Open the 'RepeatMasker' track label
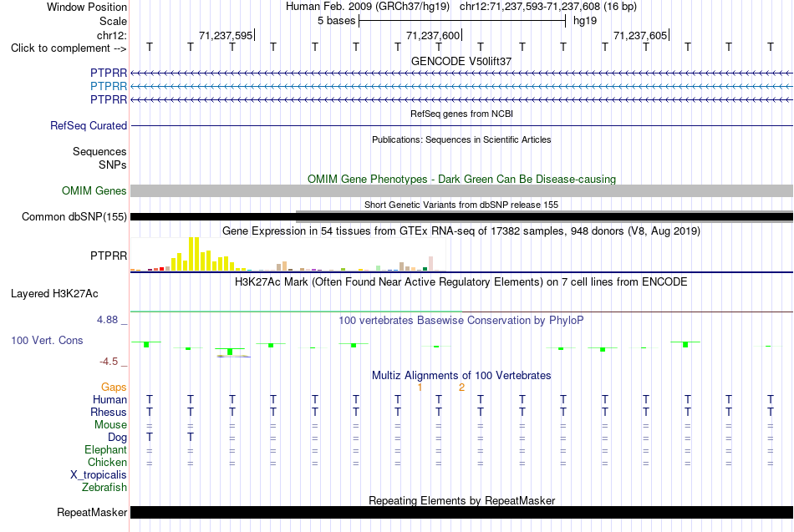Image resolution: width=794 pixels, height=532 pixels. point(92,513)
